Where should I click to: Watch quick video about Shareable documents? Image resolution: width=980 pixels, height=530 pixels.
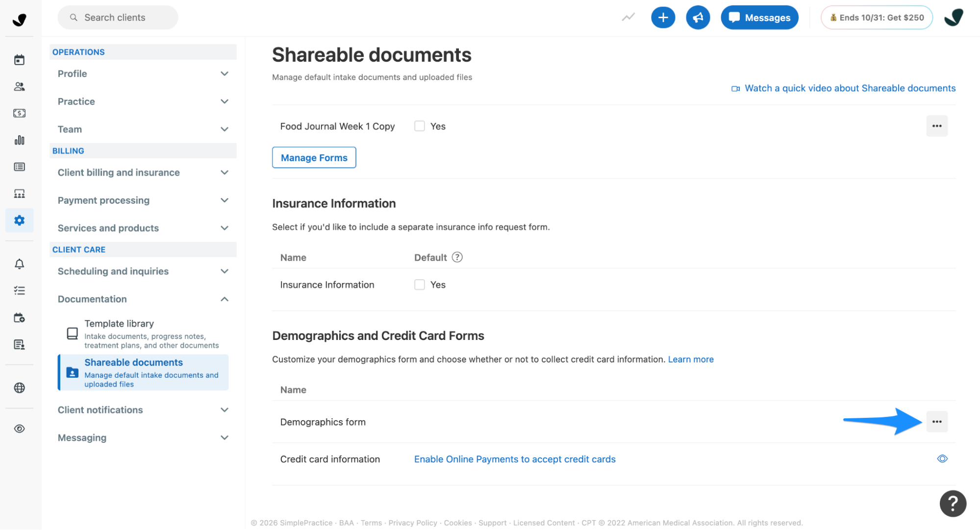click(843, 88)
